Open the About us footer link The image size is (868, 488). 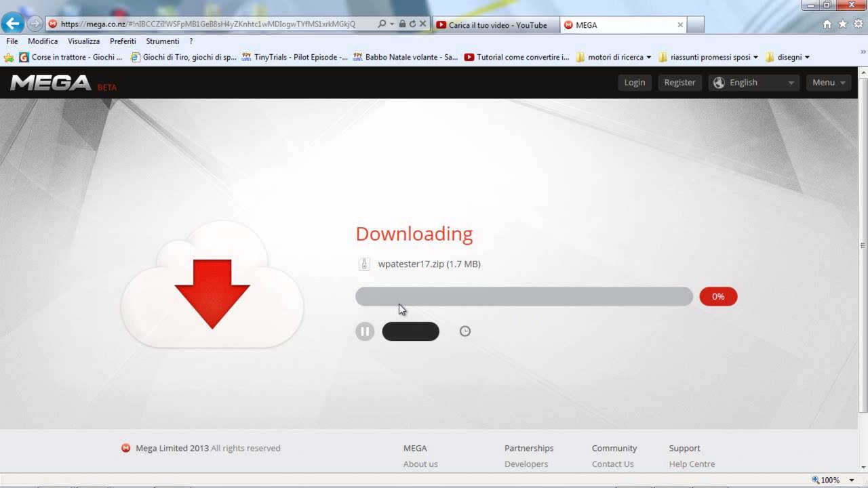click(x=420, y=464)
